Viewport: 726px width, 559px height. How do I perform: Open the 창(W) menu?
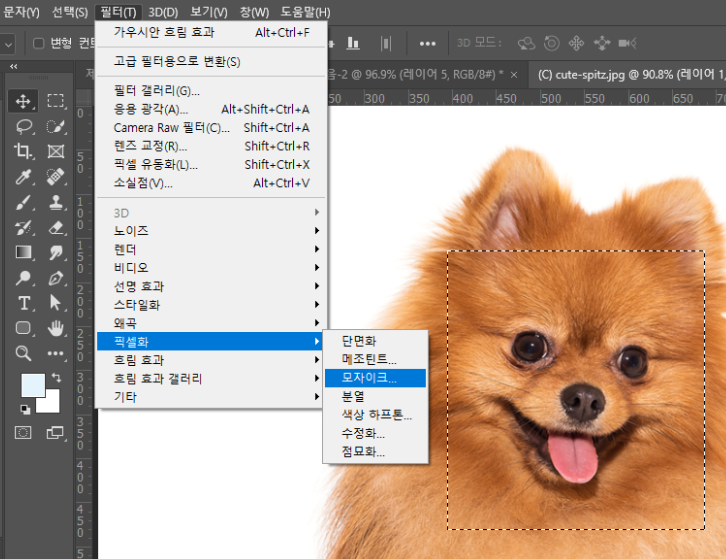point(254,12)
